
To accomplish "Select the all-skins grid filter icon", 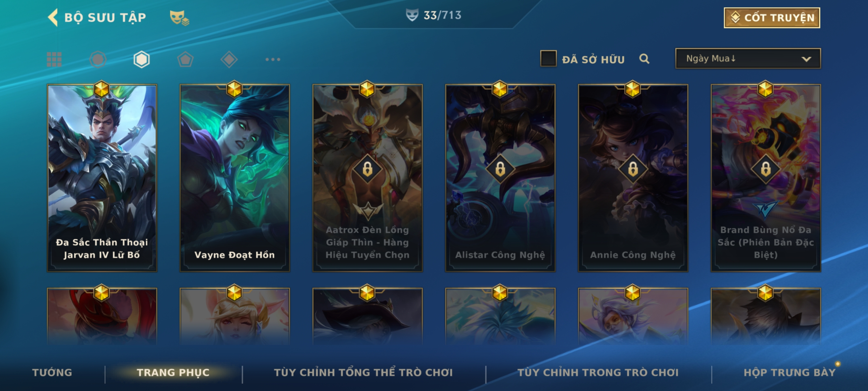I will pyautogui.click(x=54, y=59).
